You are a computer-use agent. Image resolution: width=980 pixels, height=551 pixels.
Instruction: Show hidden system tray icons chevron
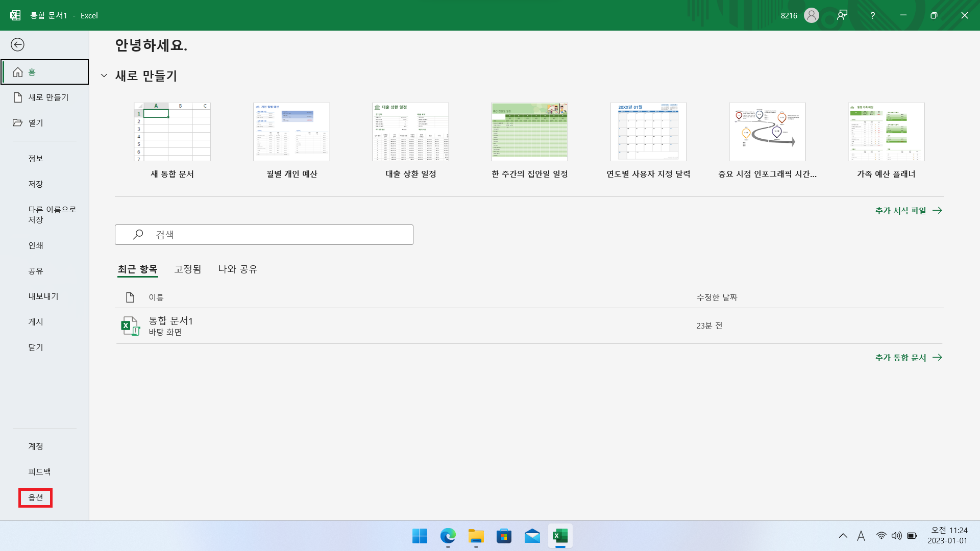pos(843,536)
